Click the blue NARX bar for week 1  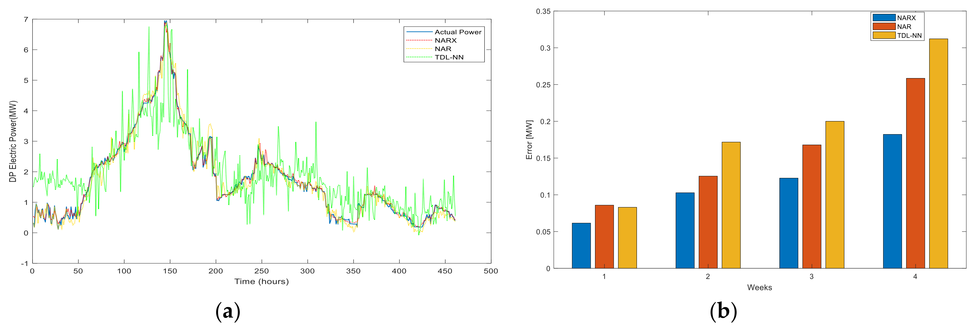[581, 245]
